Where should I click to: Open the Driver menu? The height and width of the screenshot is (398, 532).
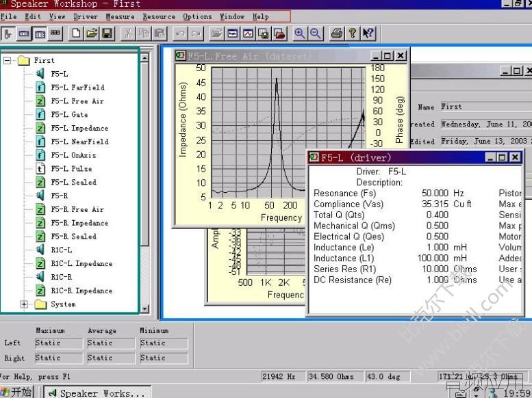click(86, 16)
